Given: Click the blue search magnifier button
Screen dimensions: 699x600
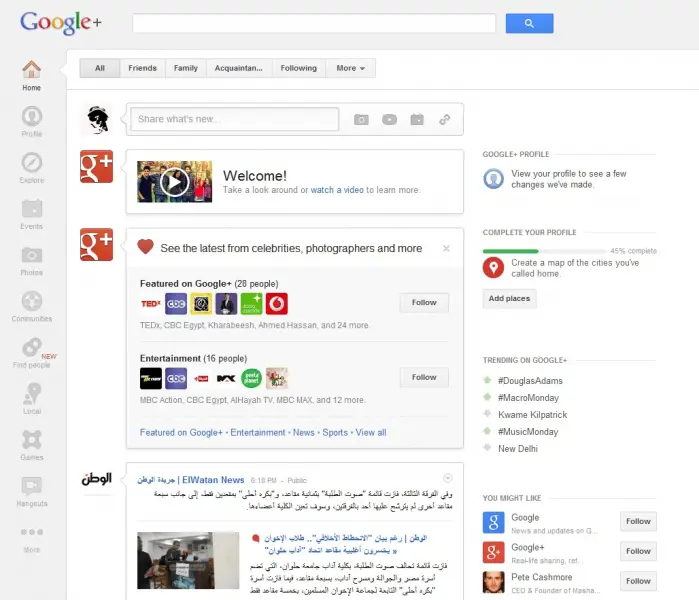Looking at the screenshot, I should 529,23.
